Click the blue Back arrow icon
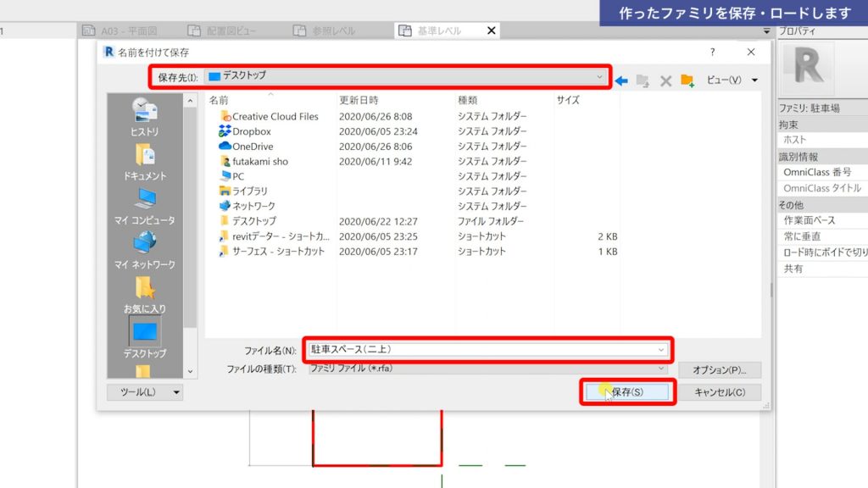The height and width of the screenshot is (488, 868). click(621, 80)
